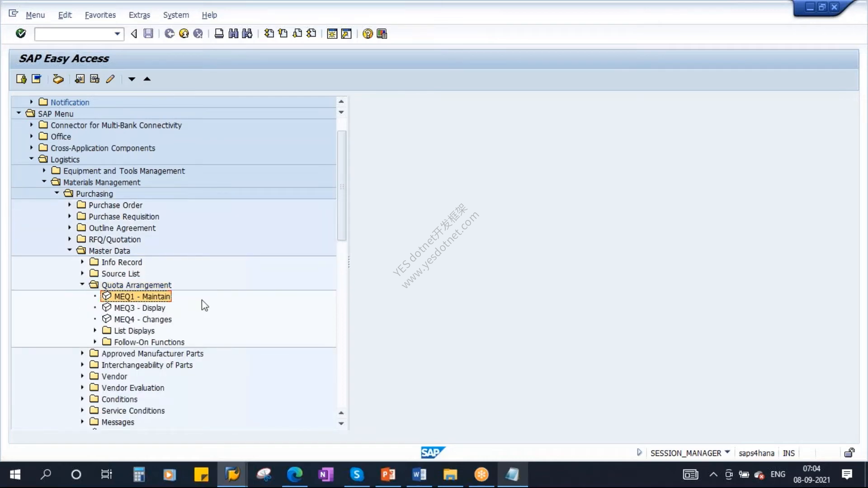
Task: Click the Add to Favorites icon
Action: [80, 79]
